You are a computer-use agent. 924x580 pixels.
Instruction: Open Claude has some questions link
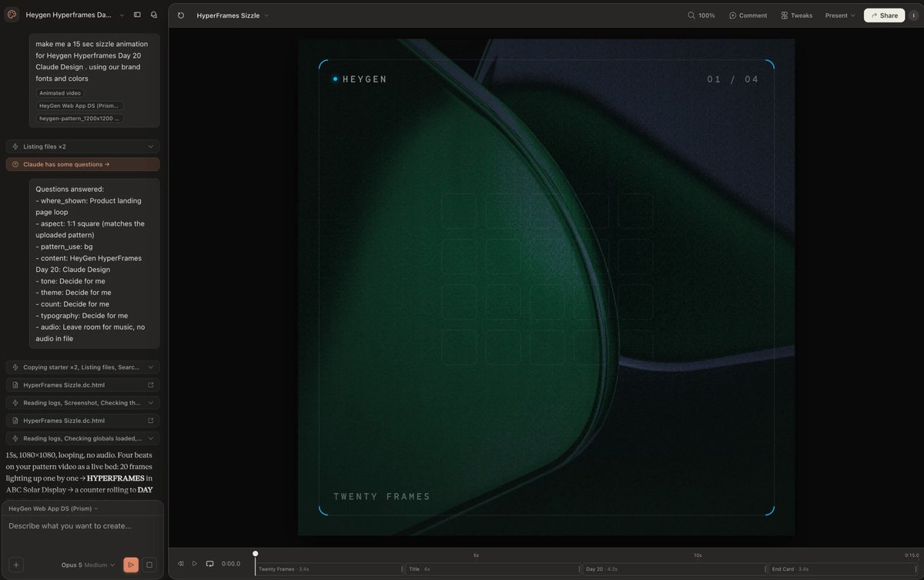82,164
